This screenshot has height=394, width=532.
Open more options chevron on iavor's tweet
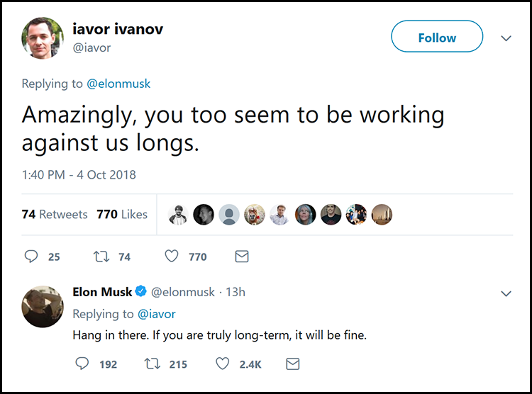click(x=506, y=38)
